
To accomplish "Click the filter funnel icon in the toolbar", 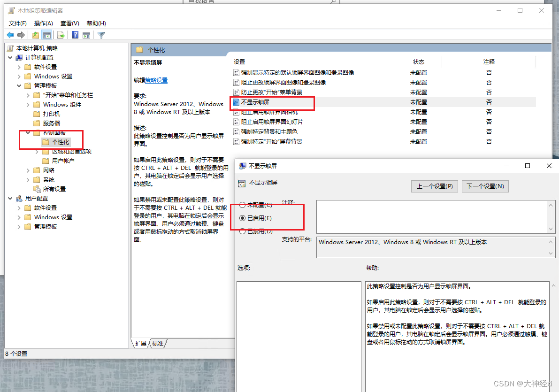I will click(100, 35).
